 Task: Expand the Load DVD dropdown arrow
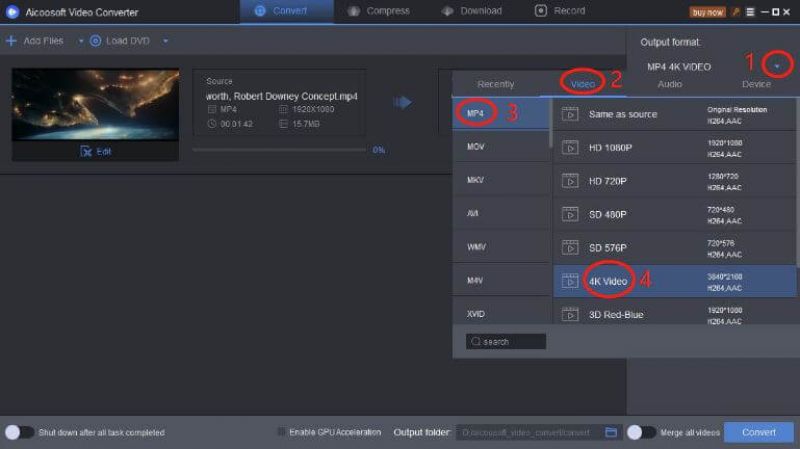point(165,41)
